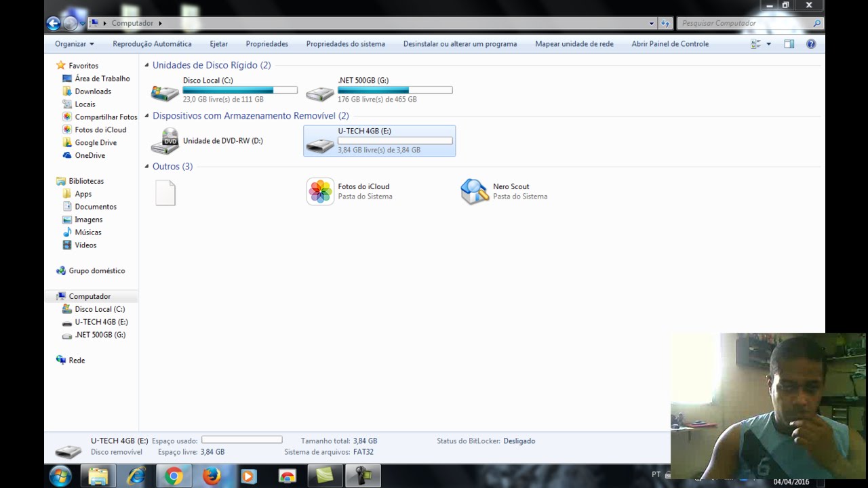Launch Google Chrome from taskbar

[174, 476]
